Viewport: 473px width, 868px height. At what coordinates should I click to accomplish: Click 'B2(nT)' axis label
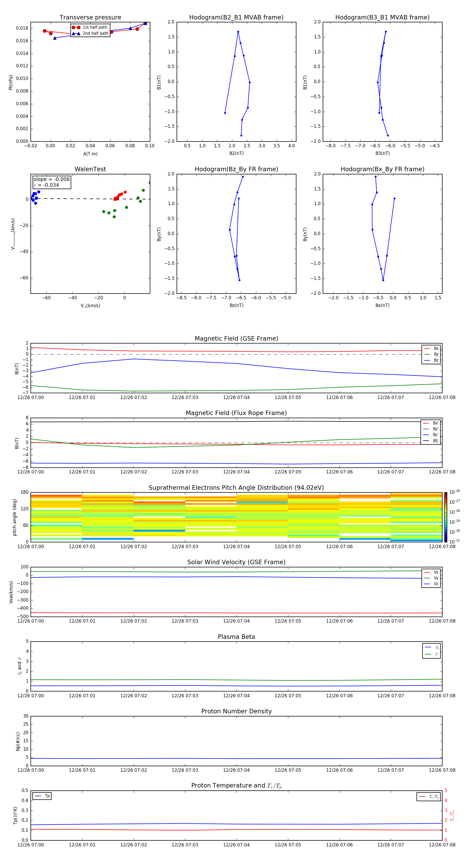(x=236, y=153)
